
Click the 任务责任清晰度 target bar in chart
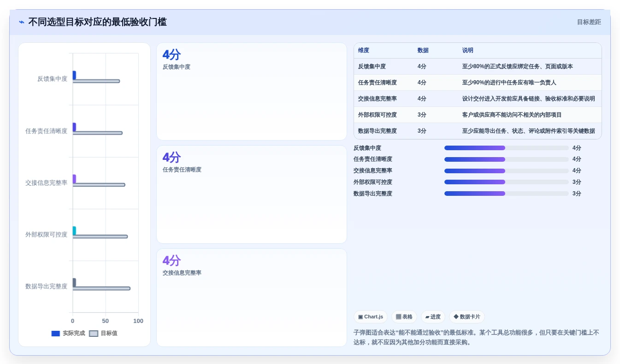[98, 133]
